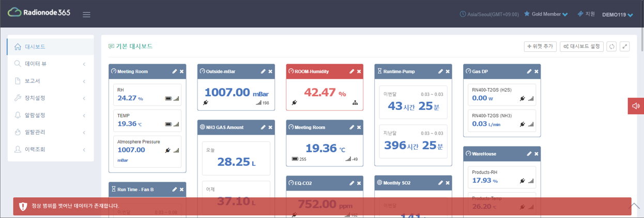
Task: Select Atmosphere Pressure 1007.00 reading
Action: pyautogui.click(x=147, y=152)
